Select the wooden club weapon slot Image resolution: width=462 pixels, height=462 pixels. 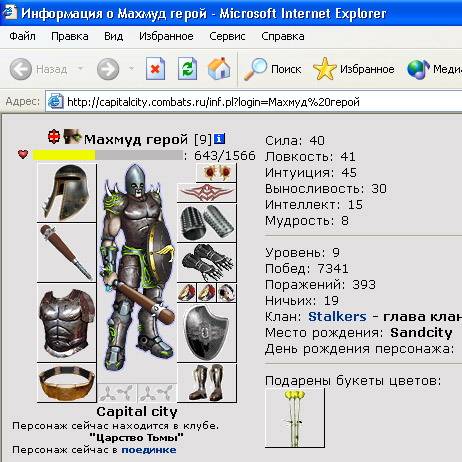67,253
